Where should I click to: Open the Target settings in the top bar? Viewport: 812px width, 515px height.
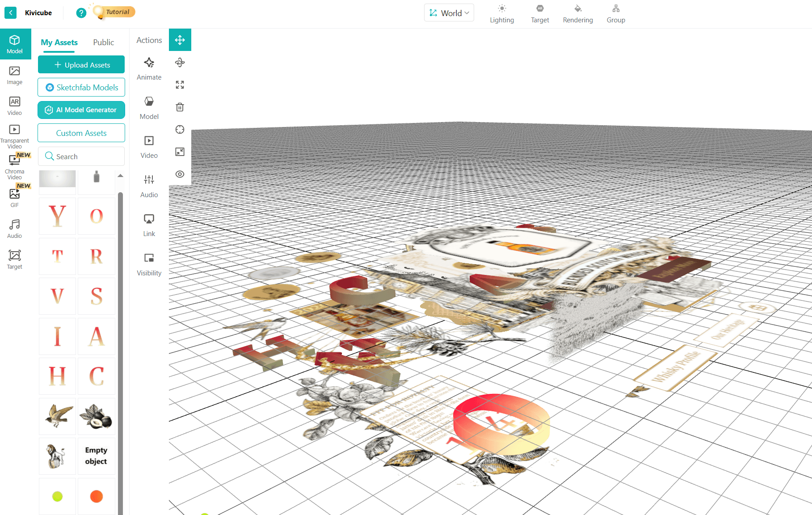point(540,14)
